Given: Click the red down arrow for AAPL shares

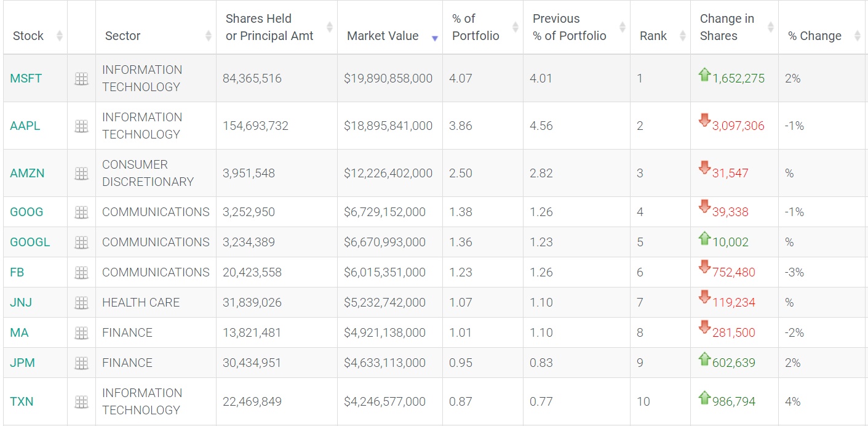Looking at the screenshot, I should coord(704,121).
